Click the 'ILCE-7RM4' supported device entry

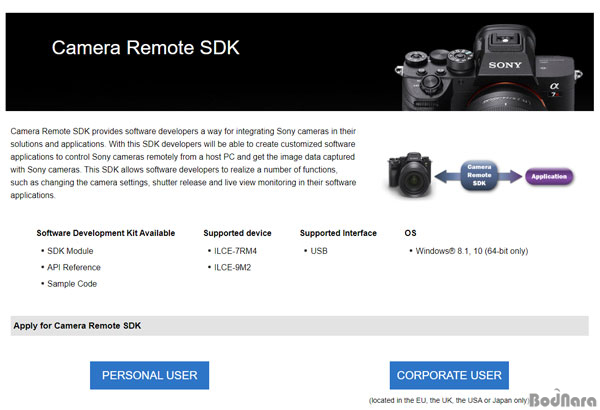coord(235,251)
